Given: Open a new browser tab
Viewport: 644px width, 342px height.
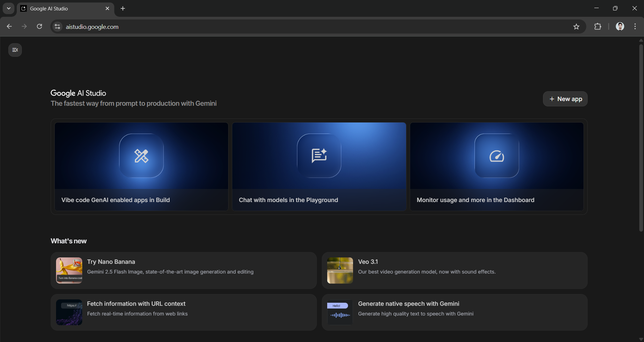Looking at the screenshot, I should [x=123, y=8].
